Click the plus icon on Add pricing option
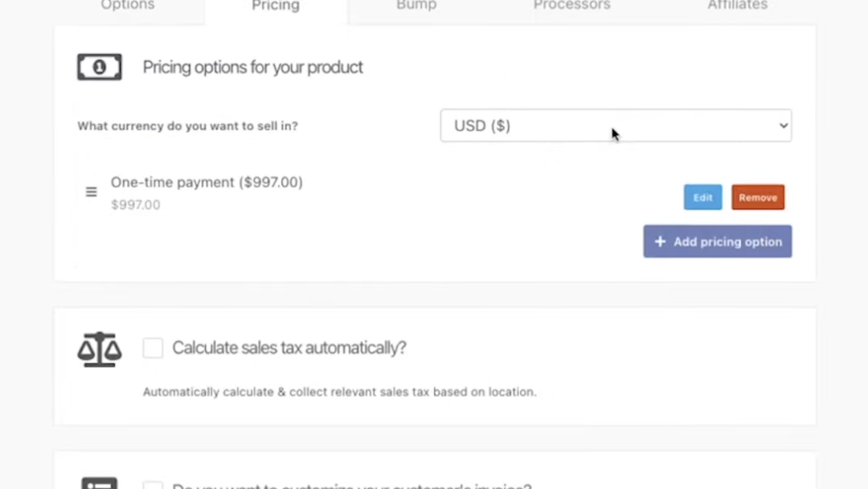 tap(660, 241)
